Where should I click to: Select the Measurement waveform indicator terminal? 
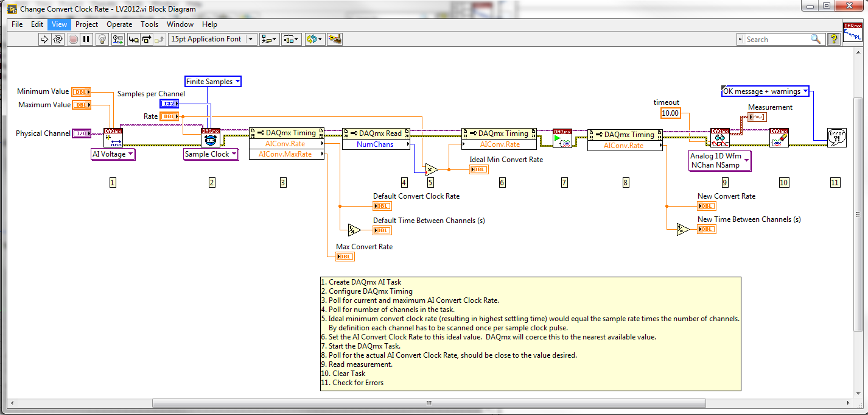click(x=757, y=116)
